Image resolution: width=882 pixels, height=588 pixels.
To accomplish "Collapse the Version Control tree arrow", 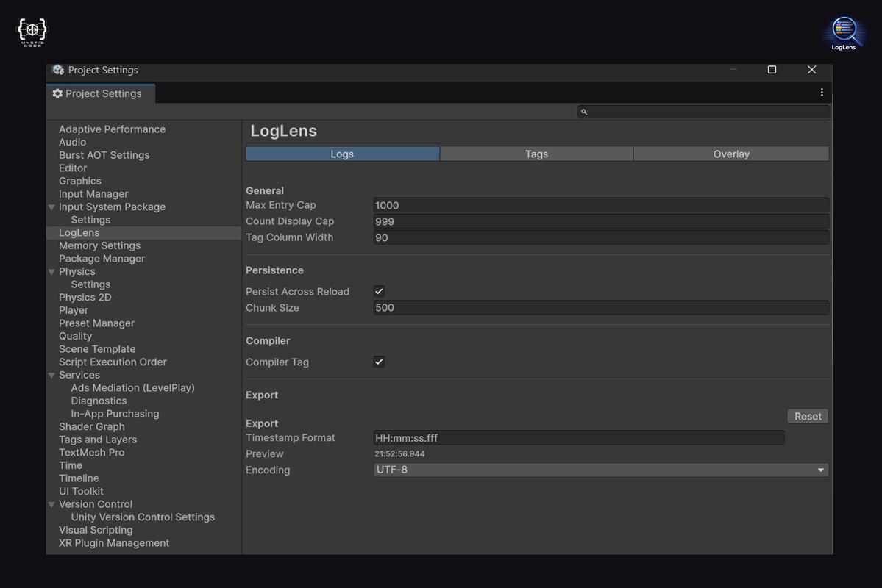I will [51, 505].
